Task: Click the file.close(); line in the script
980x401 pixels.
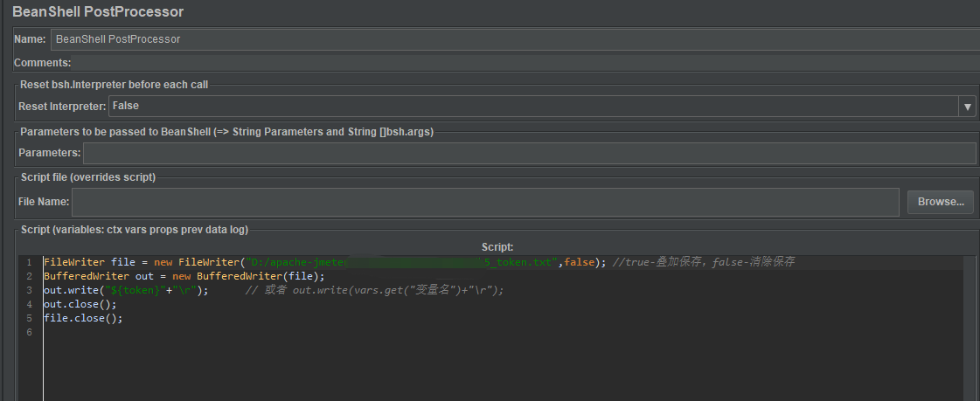Action: click(83, 319)
